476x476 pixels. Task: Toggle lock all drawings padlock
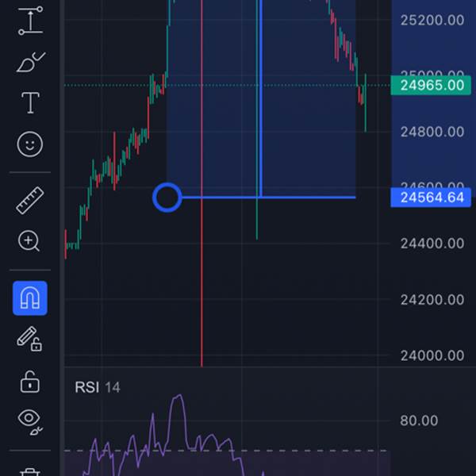tap(30, 382)
